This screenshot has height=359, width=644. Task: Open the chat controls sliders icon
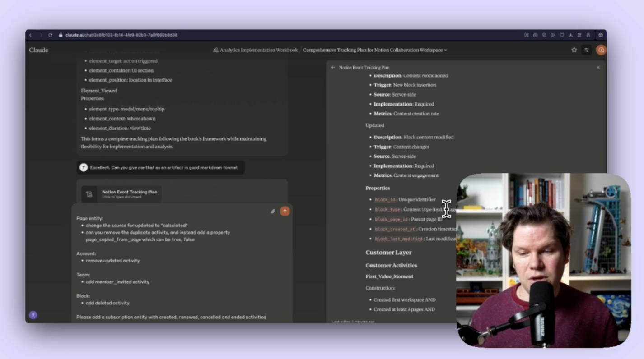click(x=586, y=50)
